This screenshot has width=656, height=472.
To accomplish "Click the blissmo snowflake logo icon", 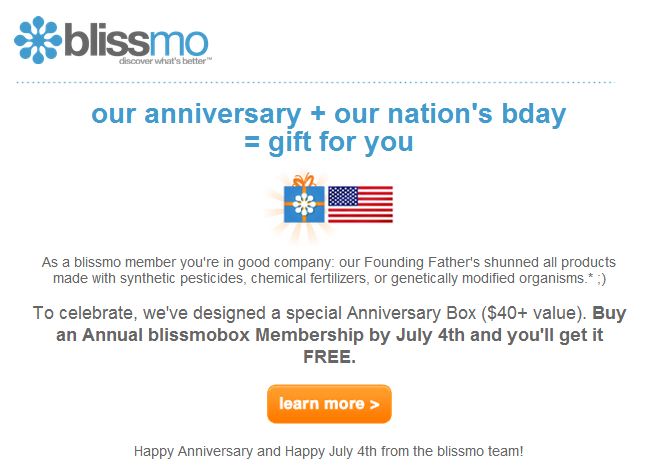I will click(x=38, y=40).
